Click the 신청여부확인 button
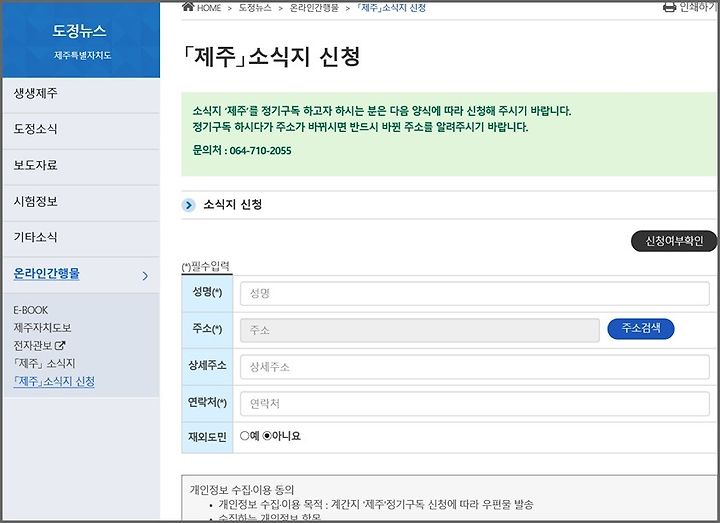This screenshot has height=523, width=720. pyautogui.click(x=674, y=241)
